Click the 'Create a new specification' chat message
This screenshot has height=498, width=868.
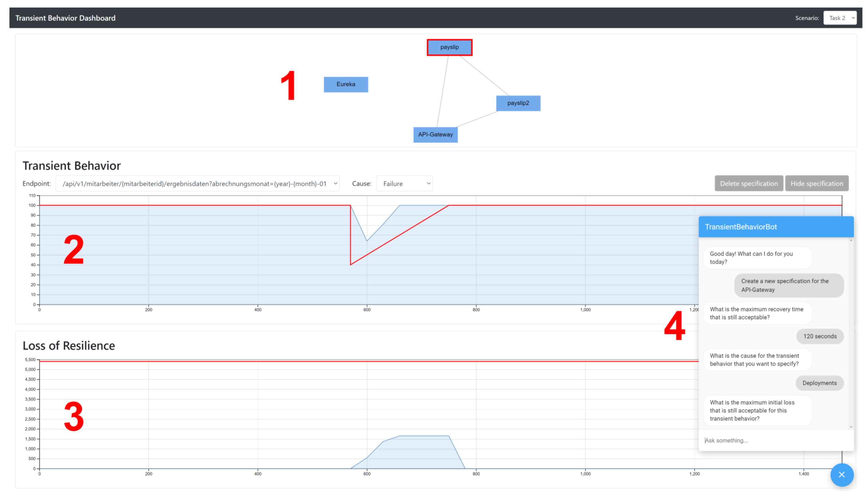[x=788, y=285]
